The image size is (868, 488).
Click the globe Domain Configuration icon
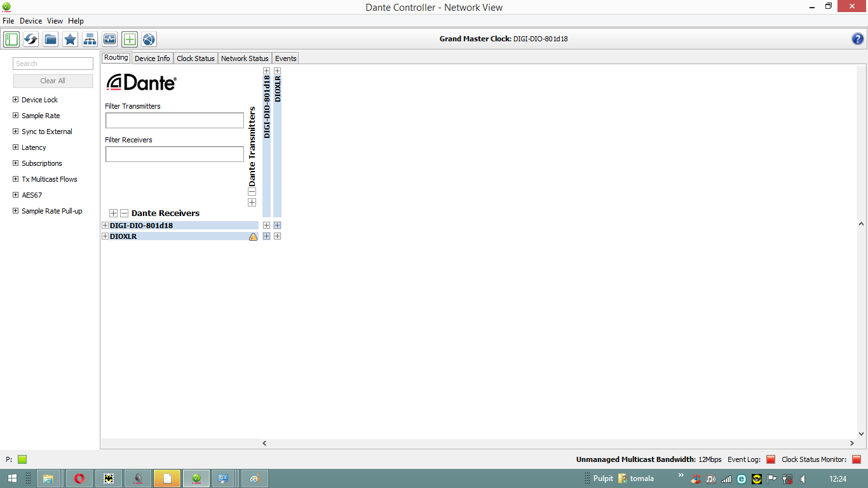[x=149, y=39]
